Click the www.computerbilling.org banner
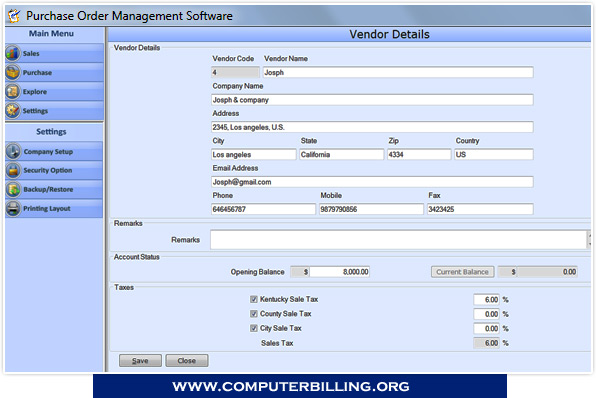The image size is (596, 398). tap(300, 386)
